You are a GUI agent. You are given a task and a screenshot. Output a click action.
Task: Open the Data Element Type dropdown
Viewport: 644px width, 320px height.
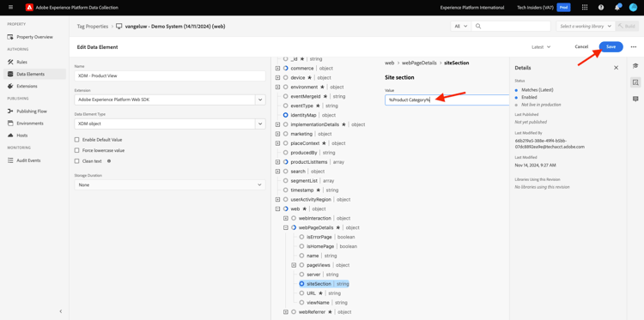tap(170, 124)
